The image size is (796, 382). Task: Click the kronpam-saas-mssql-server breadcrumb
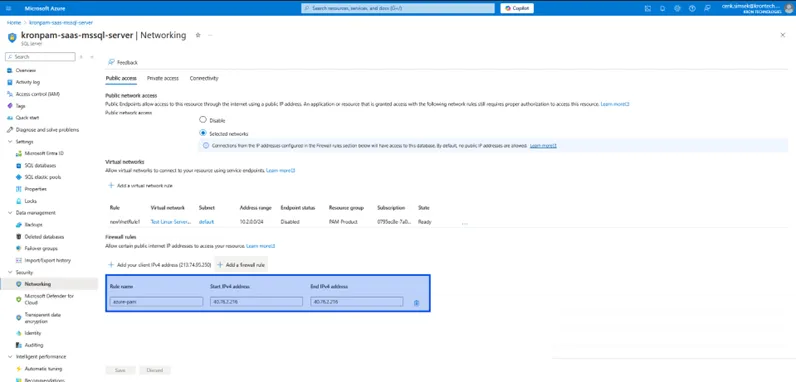point(61,23)
